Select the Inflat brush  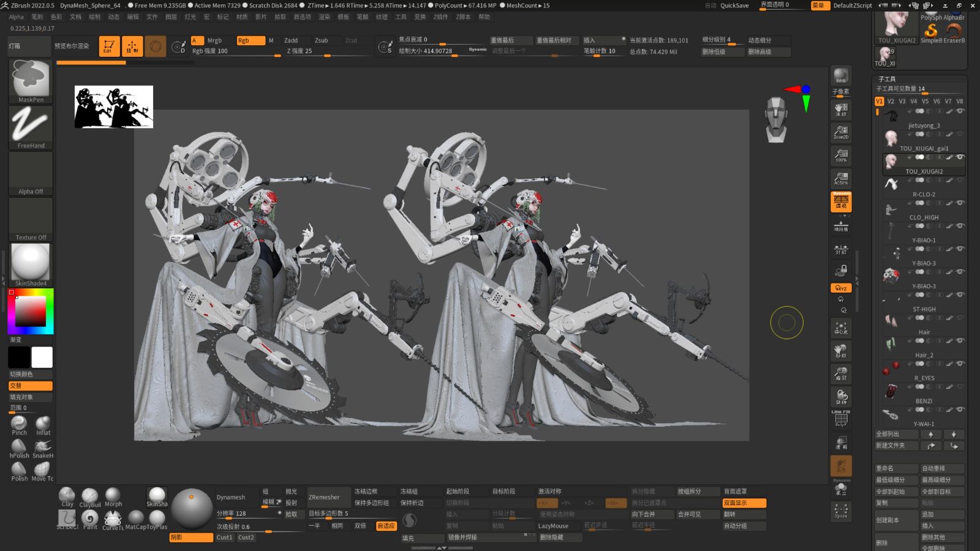(43, 425)
